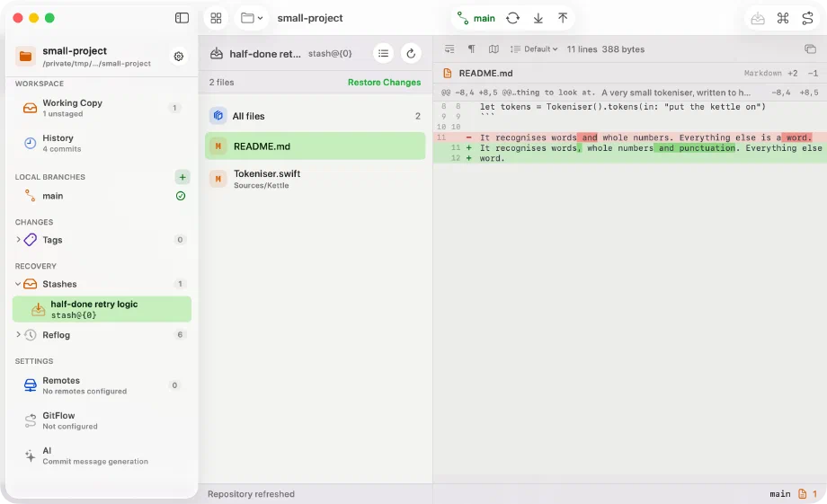Select Working Copy in sidebar
The width and height of the screenshot is (827, 504).
tap(102, 108)
